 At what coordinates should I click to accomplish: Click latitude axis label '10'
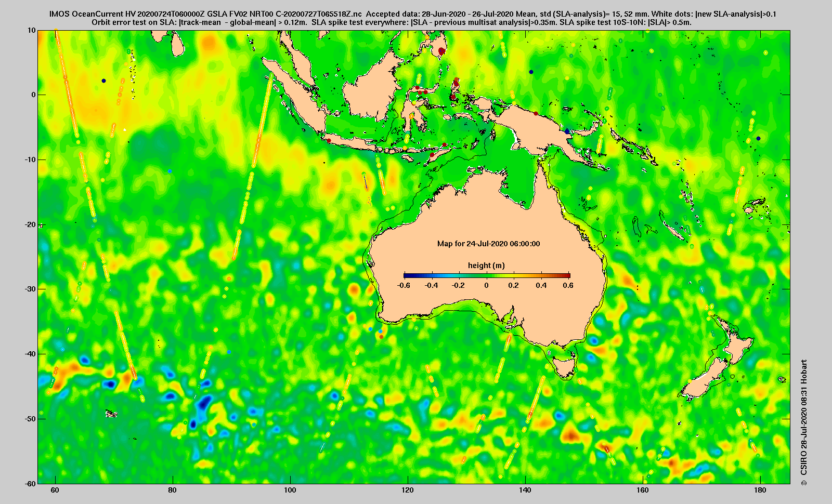pos(32,30)
